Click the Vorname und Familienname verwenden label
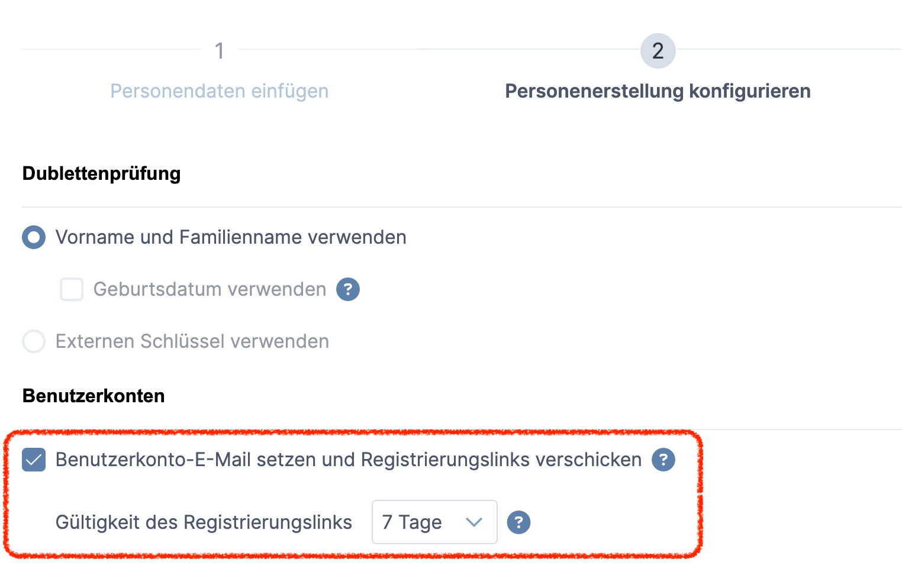This screenshot has width=902, height=588. click(x=231, y=238)
